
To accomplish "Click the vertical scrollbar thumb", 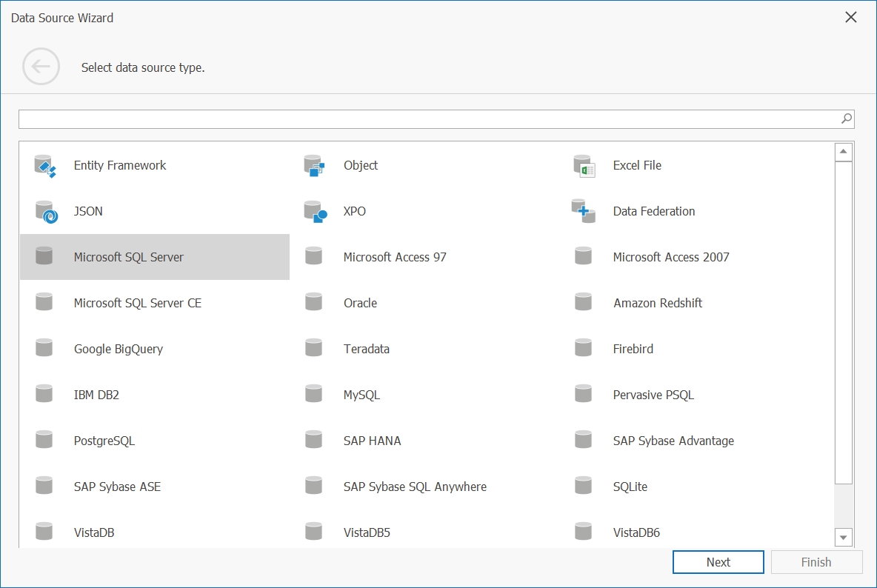I will [x=844, y=322].
